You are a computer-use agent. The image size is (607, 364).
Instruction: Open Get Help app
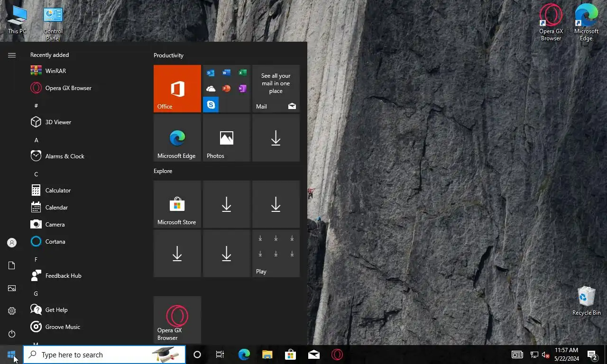[85, 310]
